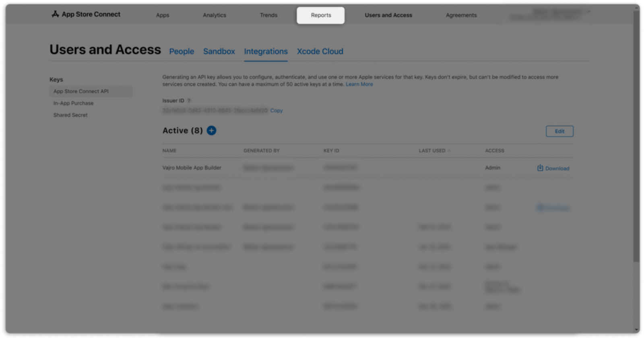Select App Store Connect API key type
The height and width of the screenshot is (339, 644).
click(91, 91)
